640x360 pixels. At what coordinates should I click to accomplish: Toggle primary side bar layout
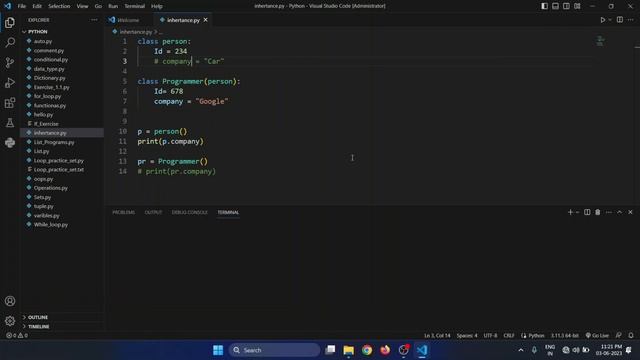pyautogui.click(x=544, y=6)
